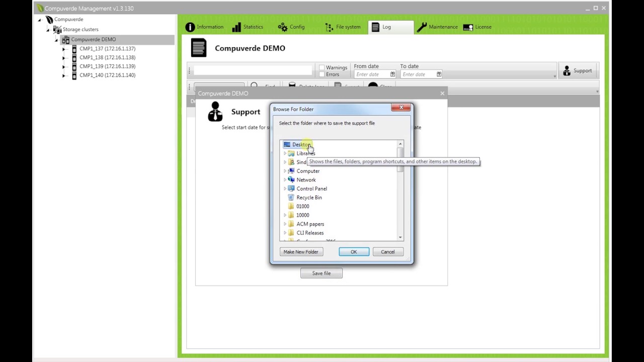This screenshot has width=644, height=362.
Task: Open the File system tab
Action: point(343,27)
